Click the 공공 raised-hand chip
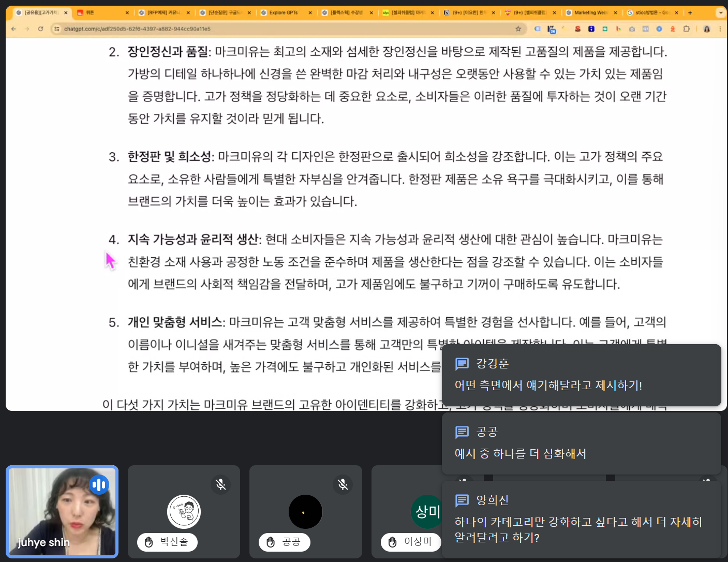 285,542
